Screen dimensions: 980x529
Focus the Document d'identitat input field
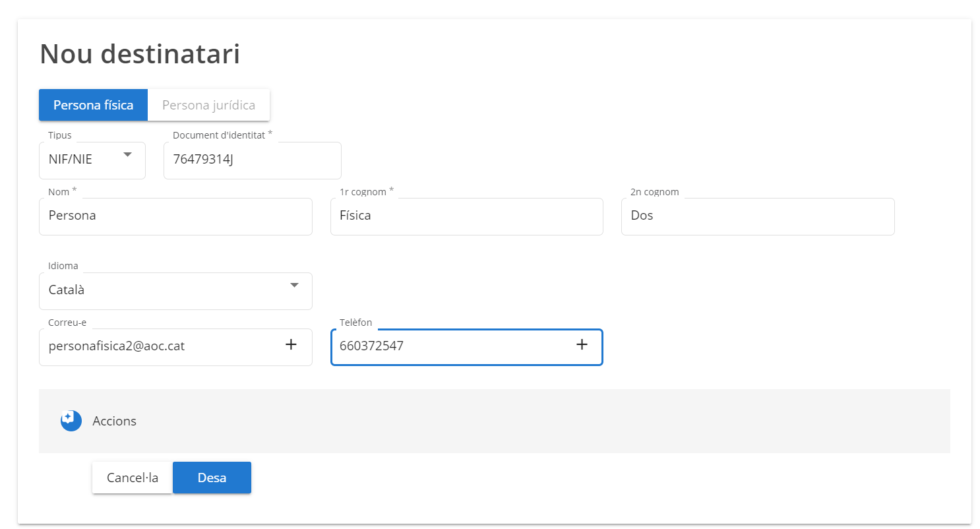(x=252, y=160)
